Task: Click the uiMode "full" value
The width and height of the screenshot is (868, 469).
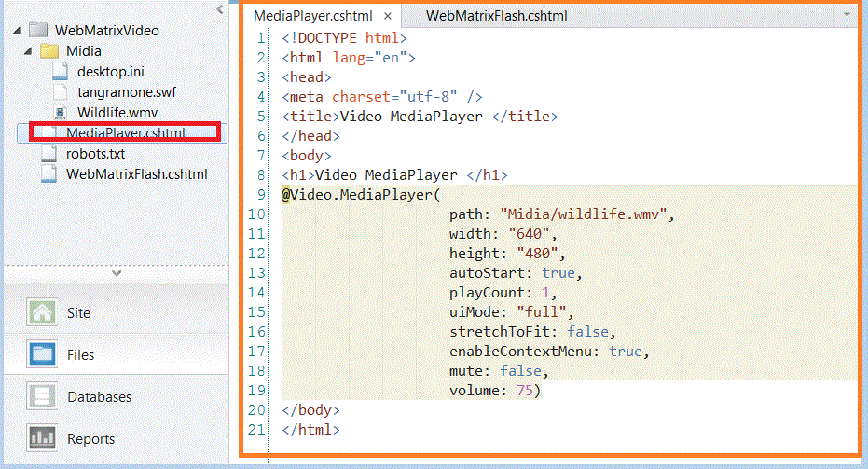Action: [x=542, y=312]
